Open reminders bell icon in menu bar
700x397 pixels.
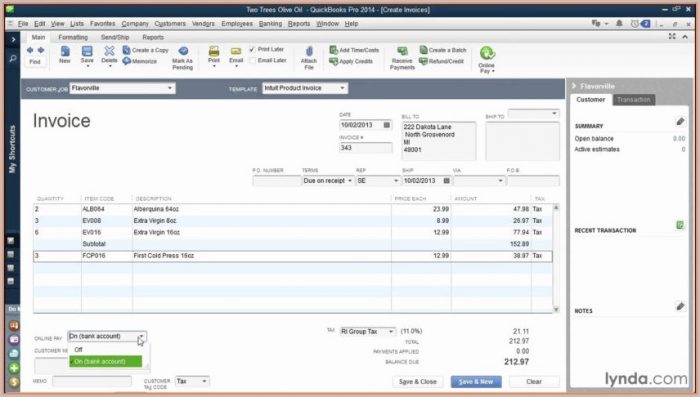click(619, 24)
